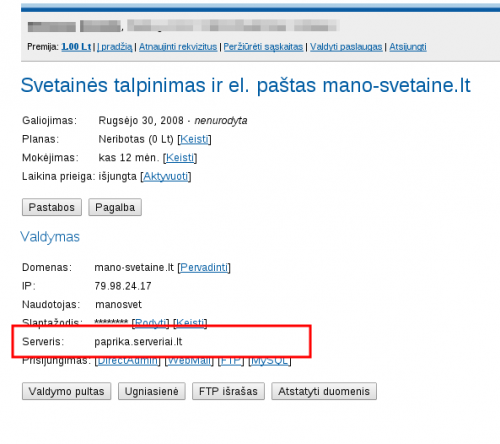
Task: Open the Pagalba help button
Action: (115, 207)
